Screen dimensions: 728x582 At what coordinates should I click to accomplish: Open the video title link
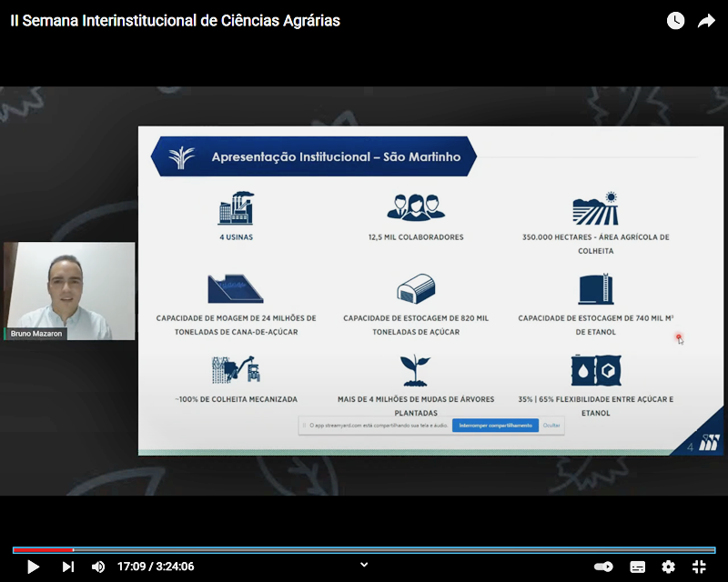point(175,20)
